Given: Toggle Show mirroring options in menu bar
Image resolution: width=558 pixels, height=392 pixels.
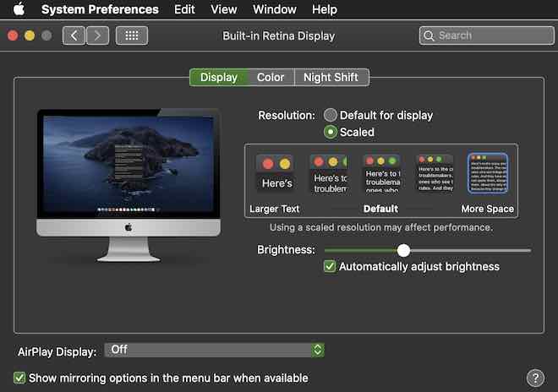Looking at the screenshot, I should click(19, 378).
